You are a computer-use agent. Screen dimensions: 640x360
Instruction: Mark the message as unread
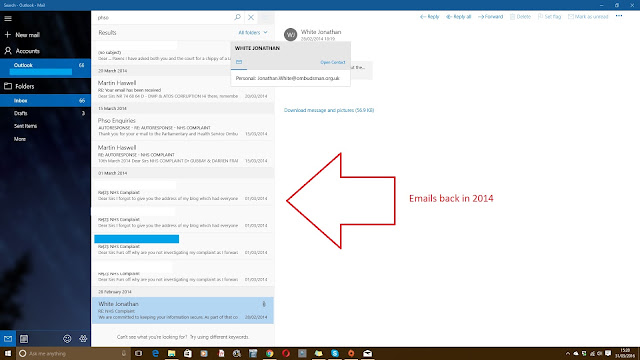coord(588,17)
